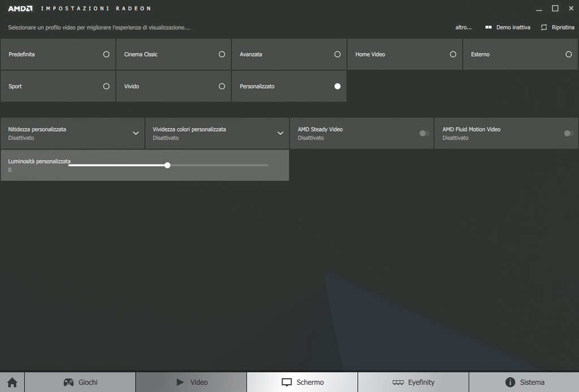Select the Personalizzato profile radio button
This screenshot has width=579, height=392.
pyautogui.click(x=338, y=86)
